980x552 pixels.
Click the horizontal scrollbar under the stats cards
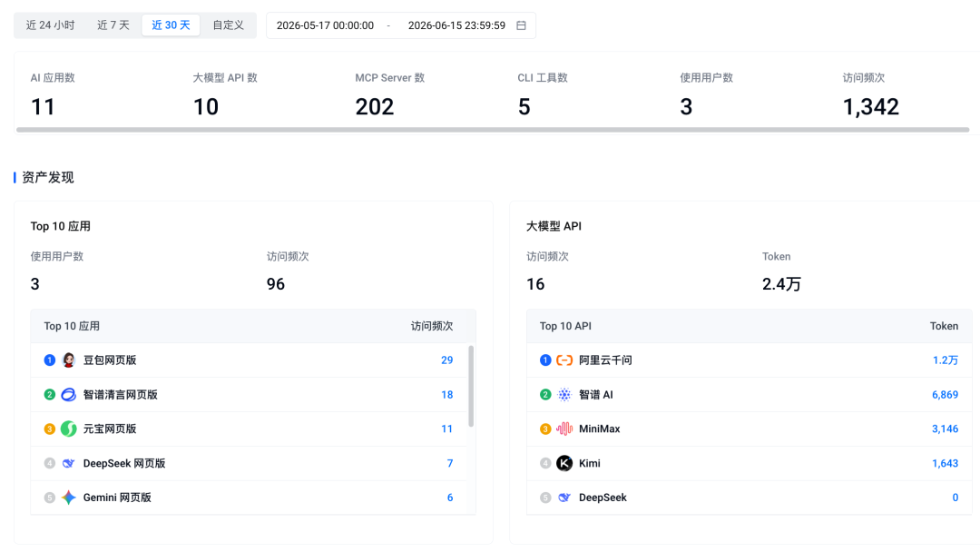tap(493, 130)
